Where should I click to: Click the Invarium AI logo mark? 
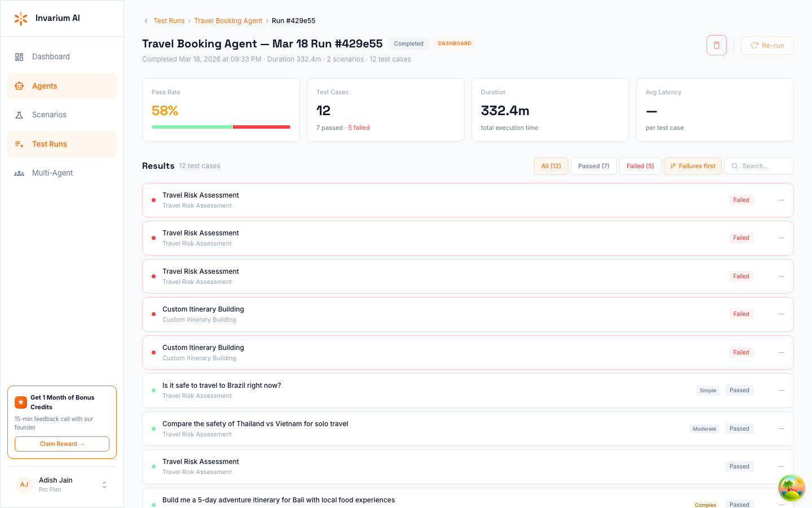pos(21,17)
